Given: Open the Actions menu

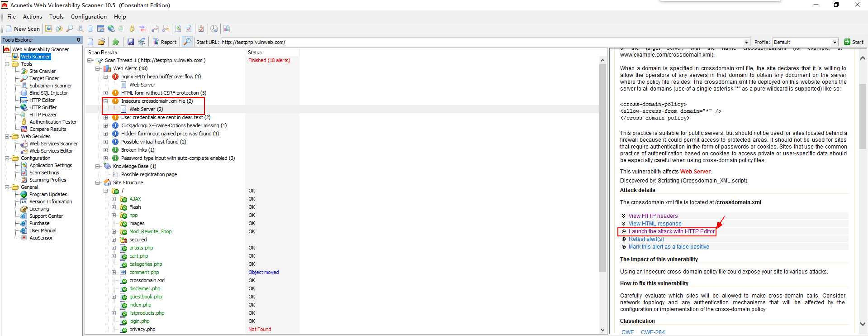Looking at the screenshot, I should point(33,16).
